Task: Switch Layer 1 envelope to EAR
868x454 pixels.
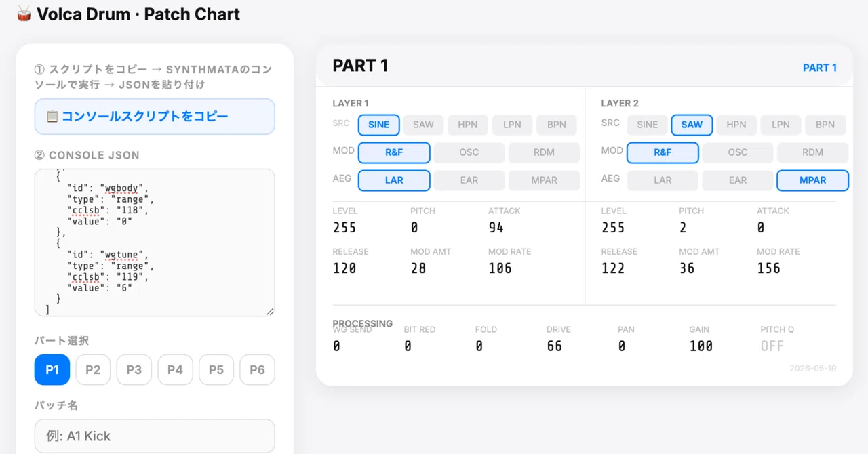Action: 469,180
